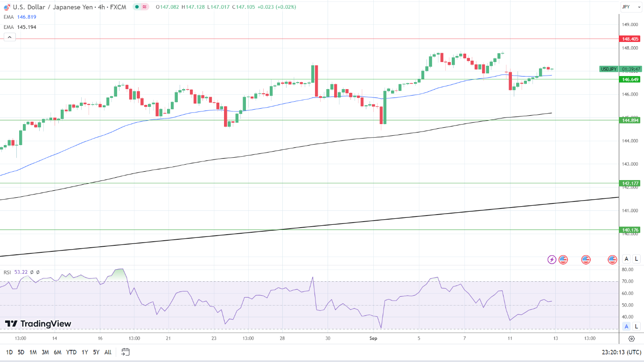Screen dimensions: 644x362
Task: Select the All time range
Action: 108,352
